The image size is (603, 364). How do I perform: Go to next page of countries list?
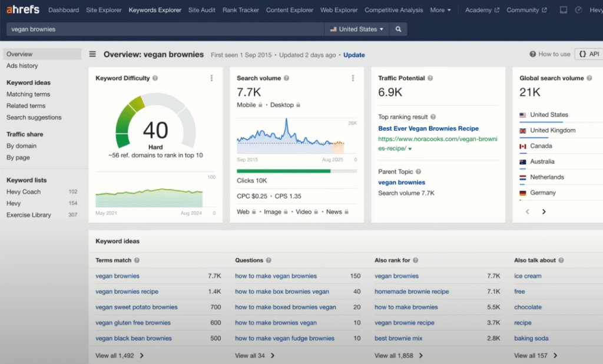click(544, 211)
